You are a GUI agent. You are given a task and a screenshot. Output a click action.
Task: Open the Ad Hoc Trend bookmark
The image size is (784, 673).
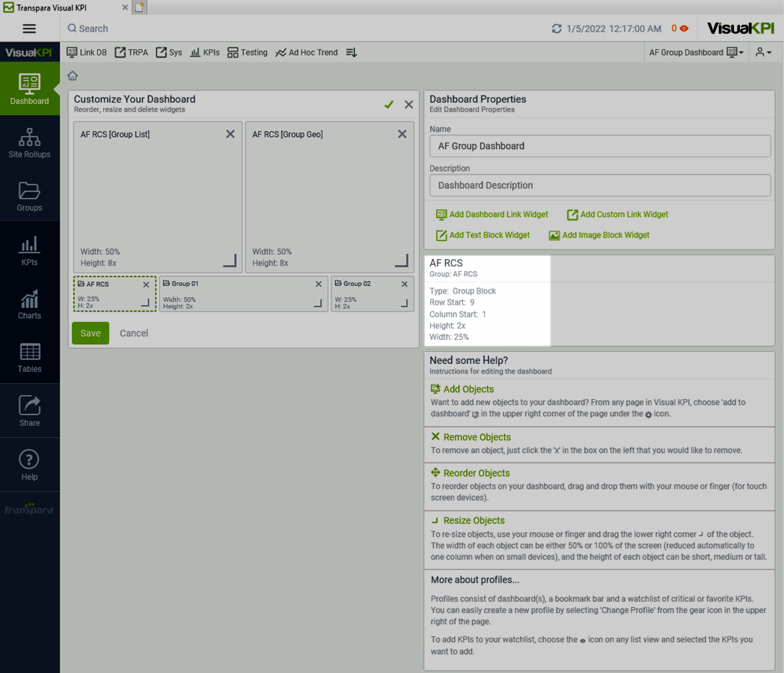click(307, 52)
